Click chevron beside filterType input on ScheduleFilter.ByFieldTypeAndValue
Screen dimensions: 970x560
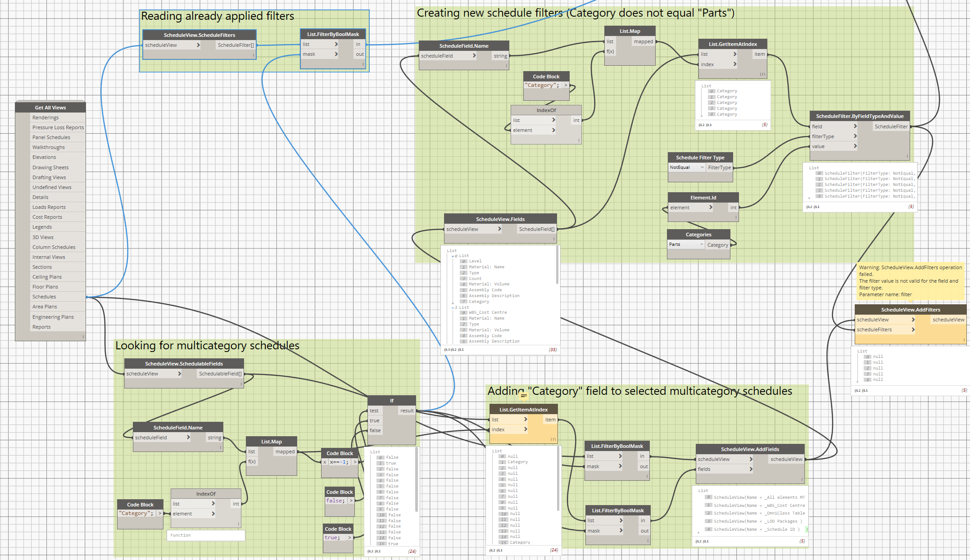(x=855, y=136)
